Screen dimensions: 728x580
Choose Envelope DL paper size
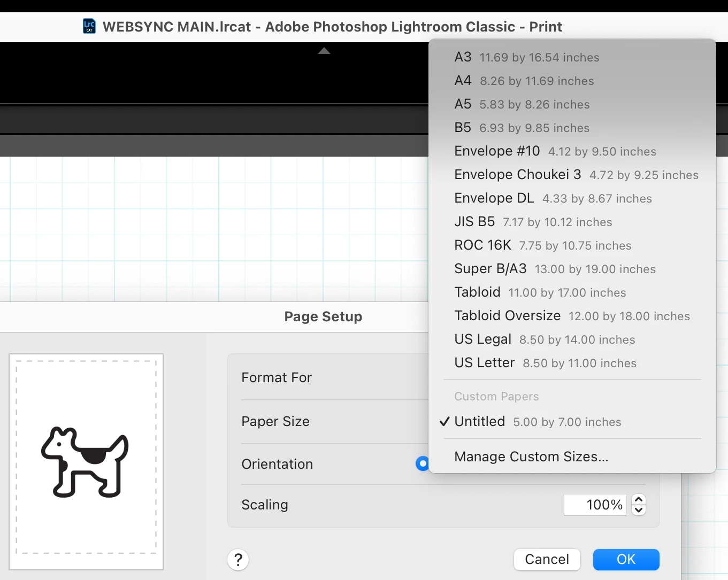[x=572, y=198]
